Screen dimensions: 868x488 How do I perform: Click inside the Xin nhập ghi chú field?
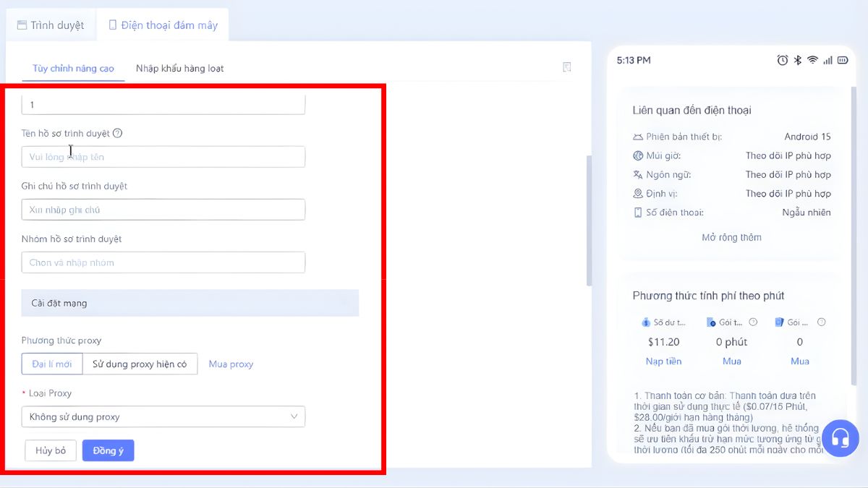point(163,210)
